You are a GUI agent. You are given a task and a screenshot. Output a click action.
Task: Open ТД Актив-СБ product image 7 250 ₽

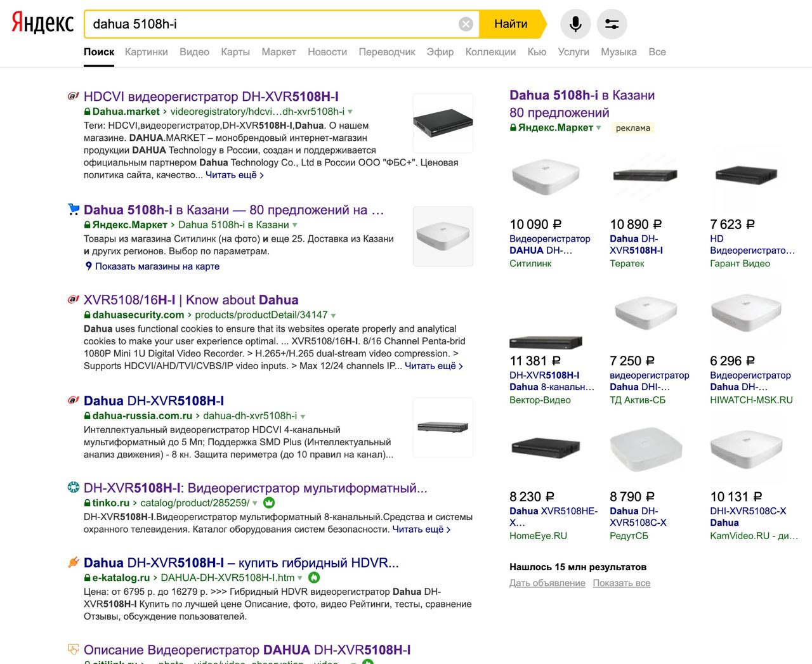click(x=646, y=313)
